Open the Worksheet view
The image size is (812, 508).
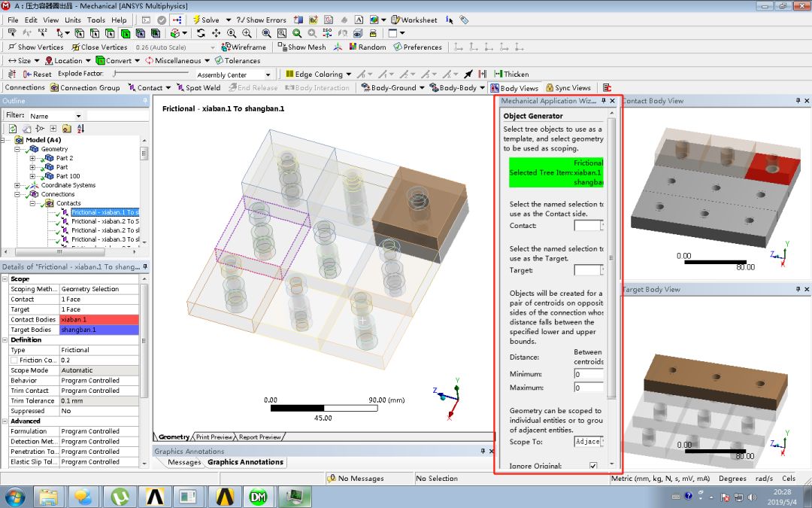pos(413,20)
